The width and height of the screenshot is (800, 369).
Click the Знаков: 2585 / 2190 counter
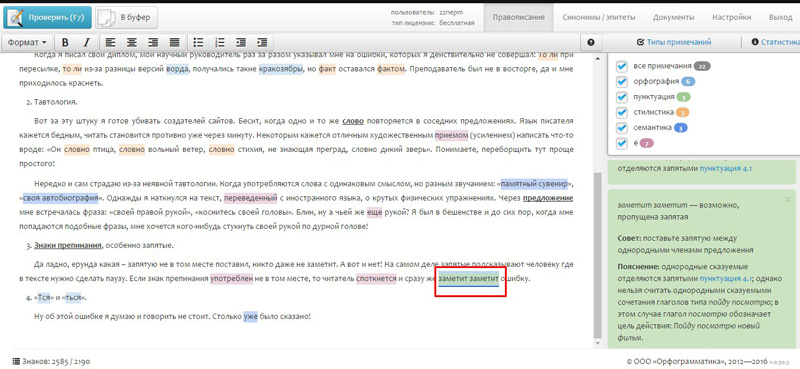click(52, 361)
